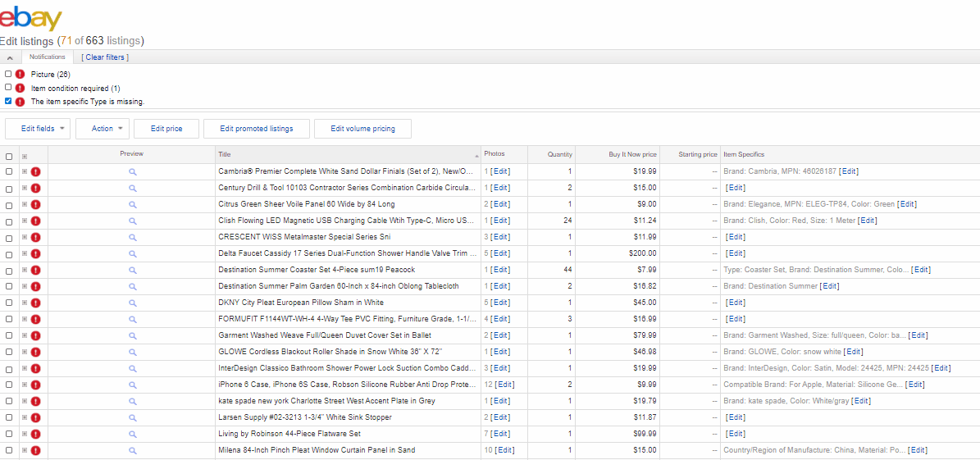
Task: Open preview magnifier for DKNY Pillow Sham
Action: pos(132,303)
